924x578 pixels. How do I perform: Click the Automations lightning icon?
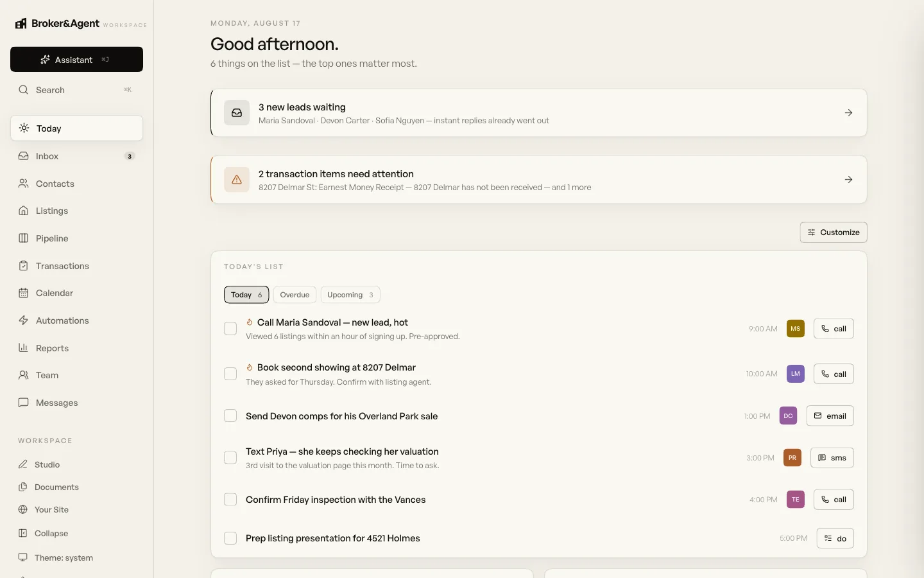tap(24, 320)
